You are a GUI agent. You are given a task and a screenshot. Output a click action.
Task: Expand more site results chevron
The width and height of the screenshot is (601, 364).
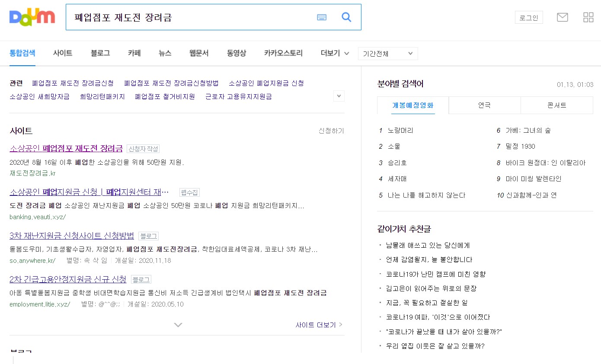pyautogui.click(x=178, y=325)
